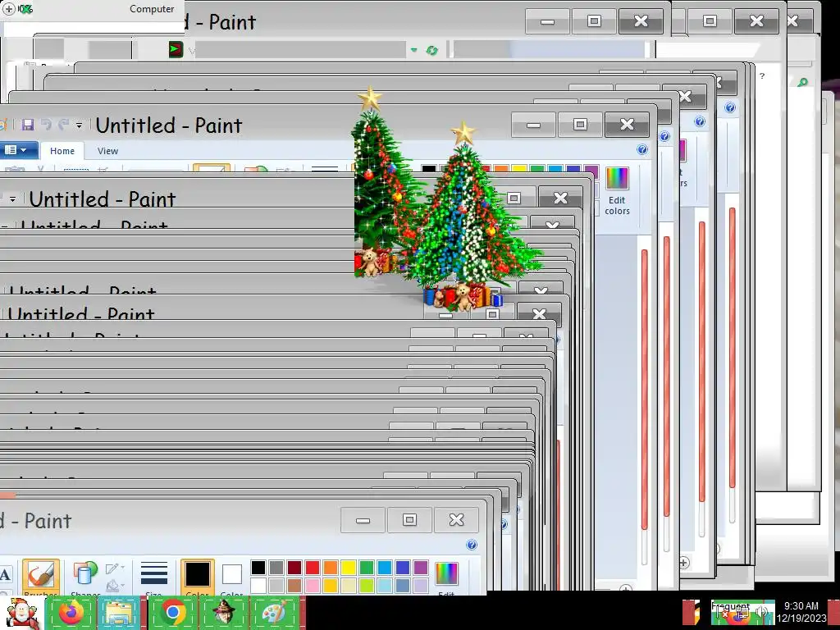The image size is (840, 630).
Task: Open the blue Paint file menu button
Action: (18, 150)
